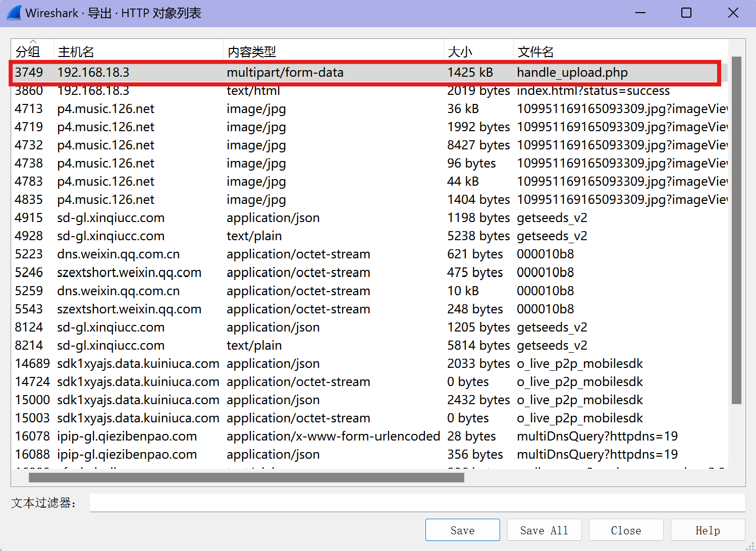
Task: Select packet 14689 o_live_p2p_mobilesdk row
Action: (x=369, y=364)
